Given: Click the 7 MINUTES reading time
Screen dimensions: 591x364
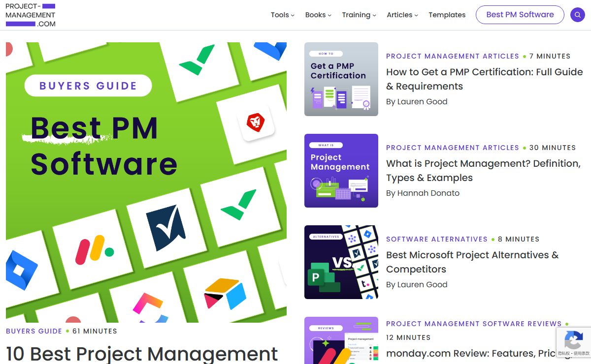Looking at the screenshot, I should (550, 56).
